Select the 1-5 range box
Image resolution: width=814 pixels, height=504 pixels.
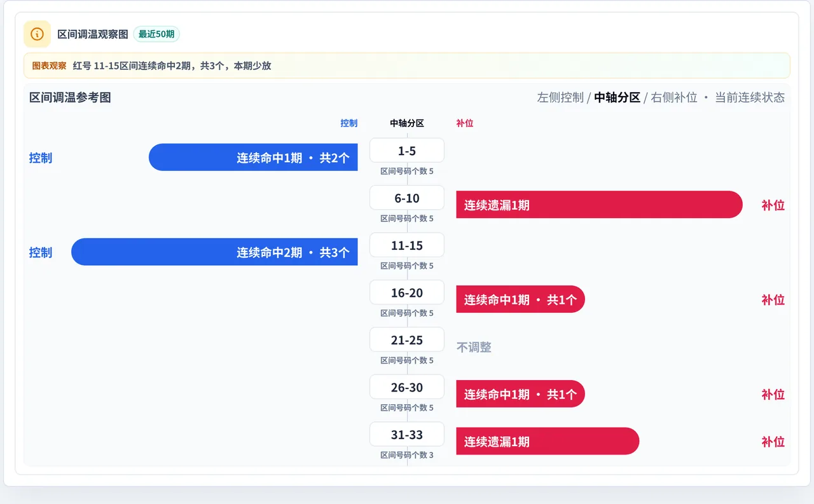click(407, 151)
